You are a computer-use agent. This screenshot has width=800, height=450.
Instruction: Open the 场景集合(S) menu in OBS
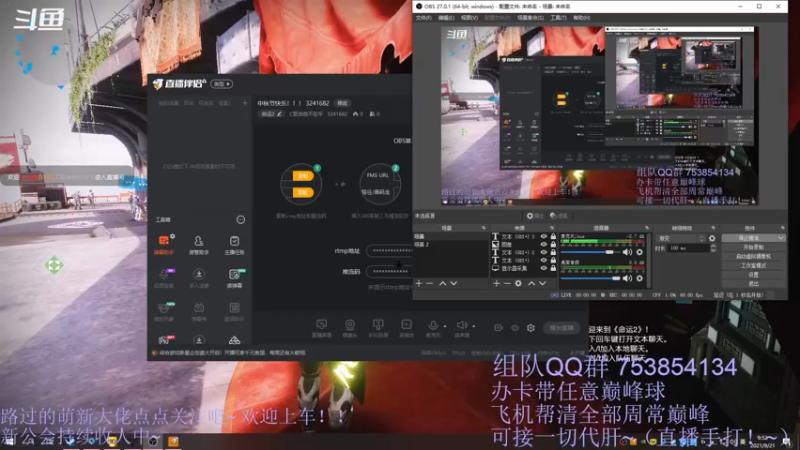[x=531, y=17]
